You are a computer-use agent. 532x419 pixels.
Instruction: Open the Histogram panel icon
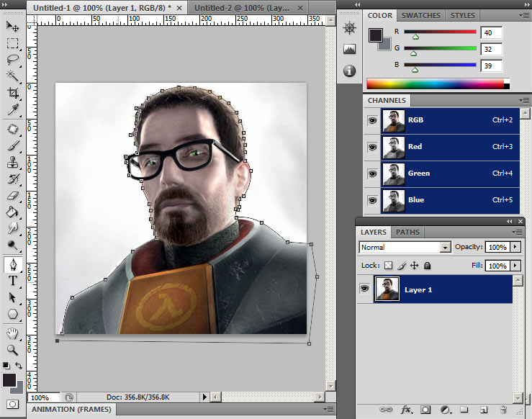(349, 49)
